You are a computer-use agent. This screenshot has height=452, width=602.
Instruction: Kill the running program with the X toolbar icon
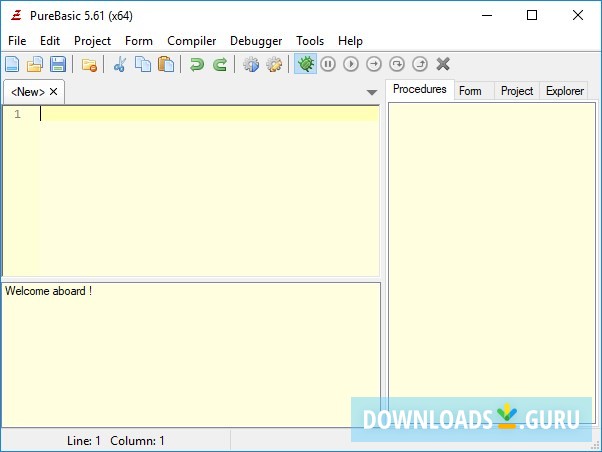(443, 64)
